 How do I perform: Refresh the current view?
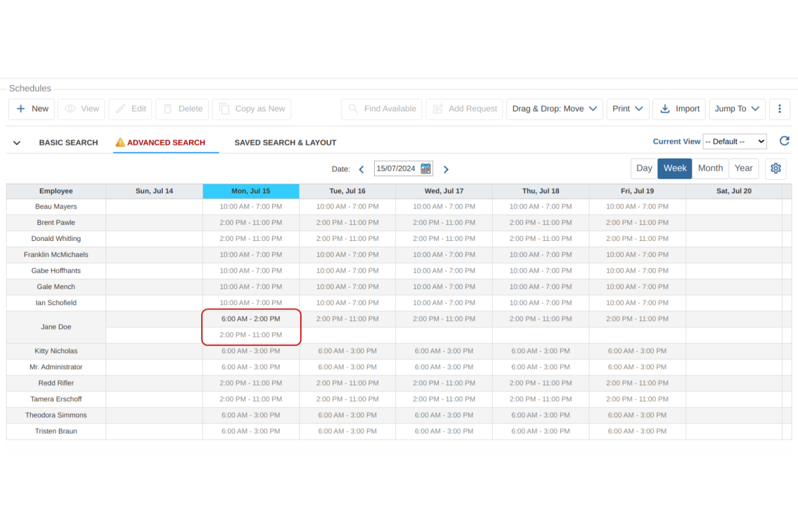[x=785, y=141]
